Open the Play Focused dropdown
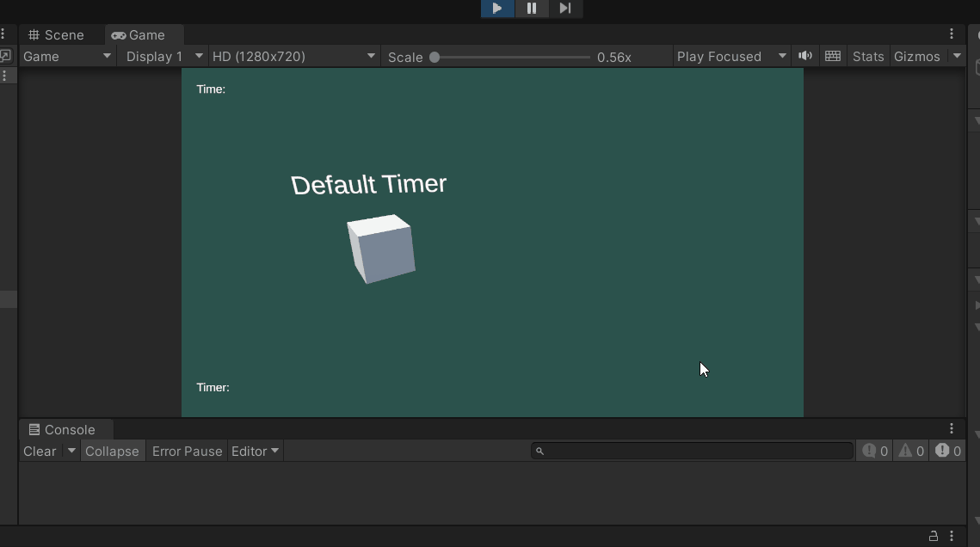This screenshot has height=547, width=980. 731,57
